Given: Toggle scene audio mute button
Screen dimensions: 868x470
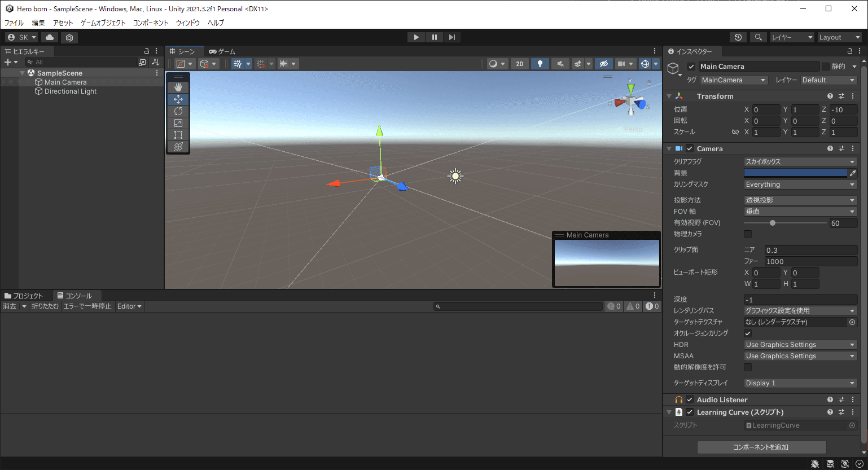Looking at the screenshot, I should point(560,64).
